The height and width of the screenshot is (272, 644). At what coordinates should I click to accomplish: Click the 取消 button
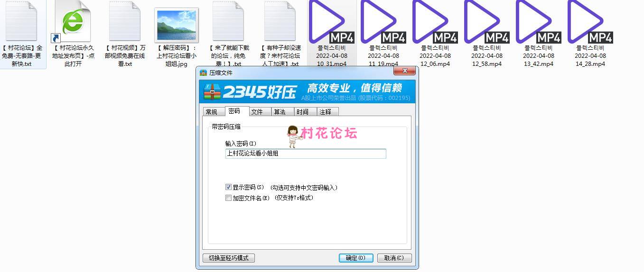(x=394, y=258)
